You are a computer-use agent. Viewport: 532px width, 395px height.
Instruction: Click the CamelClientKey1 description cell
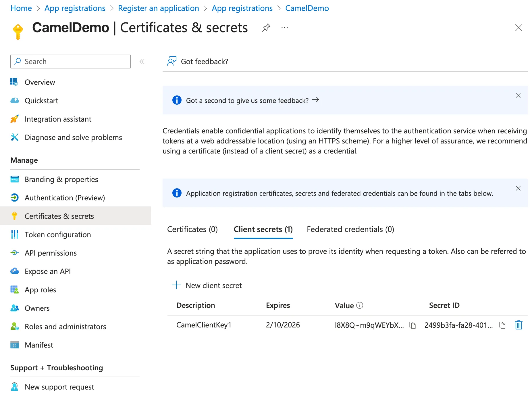[204, 325]
